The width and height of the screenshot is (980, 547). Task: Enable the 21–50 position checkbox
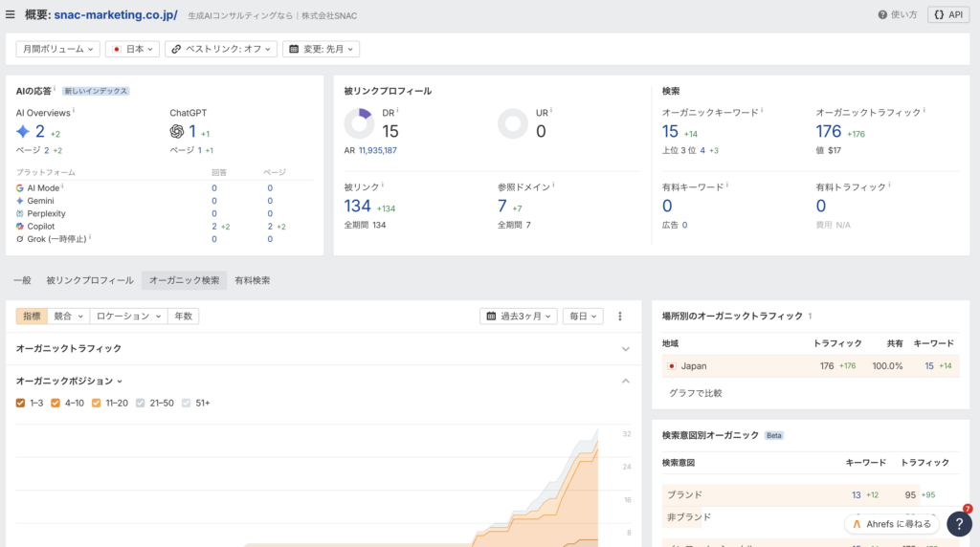(x=140, y=403)
